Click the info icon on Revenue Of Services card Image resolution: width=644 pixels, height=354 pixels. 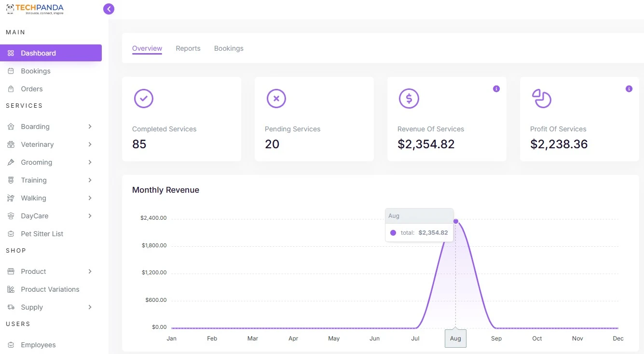click(x=496, y=89)
